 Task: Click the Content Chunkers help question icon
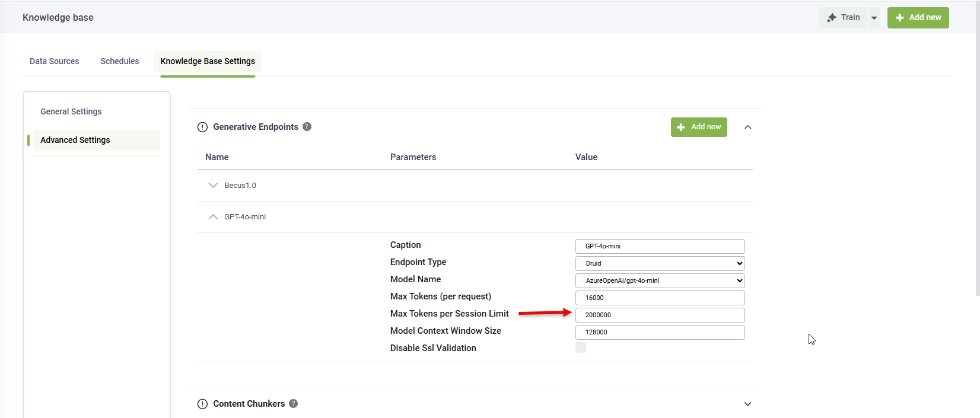point(293,404)
